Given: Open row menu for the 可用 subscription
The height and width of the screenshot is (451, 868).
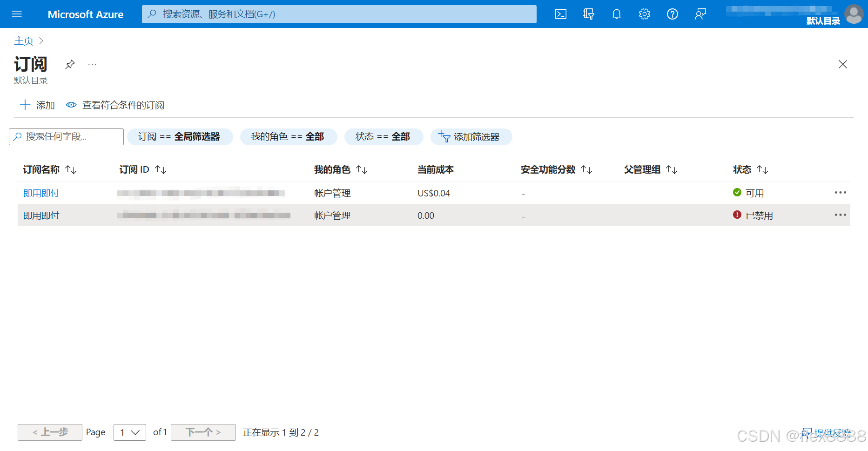Looking at the screenshot, I should pos(840,193).
